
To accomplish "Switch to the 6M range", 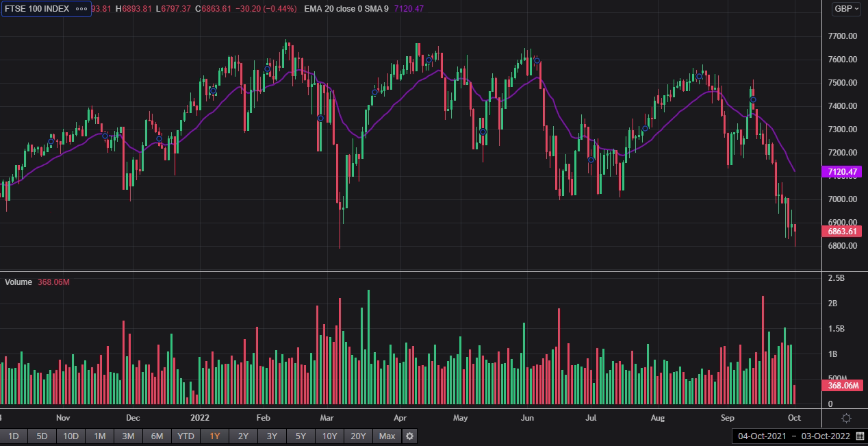I will [x=157, y=436].
